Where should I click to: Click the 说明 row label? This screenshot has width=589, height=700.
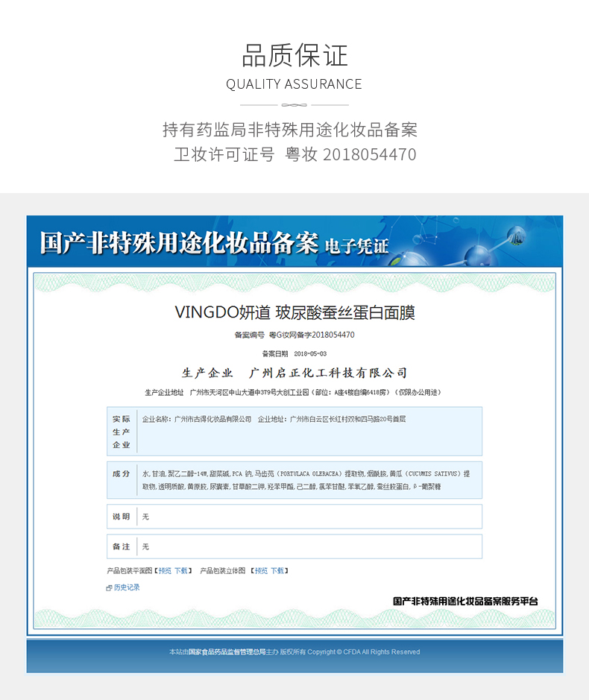(x=122, y=517)
